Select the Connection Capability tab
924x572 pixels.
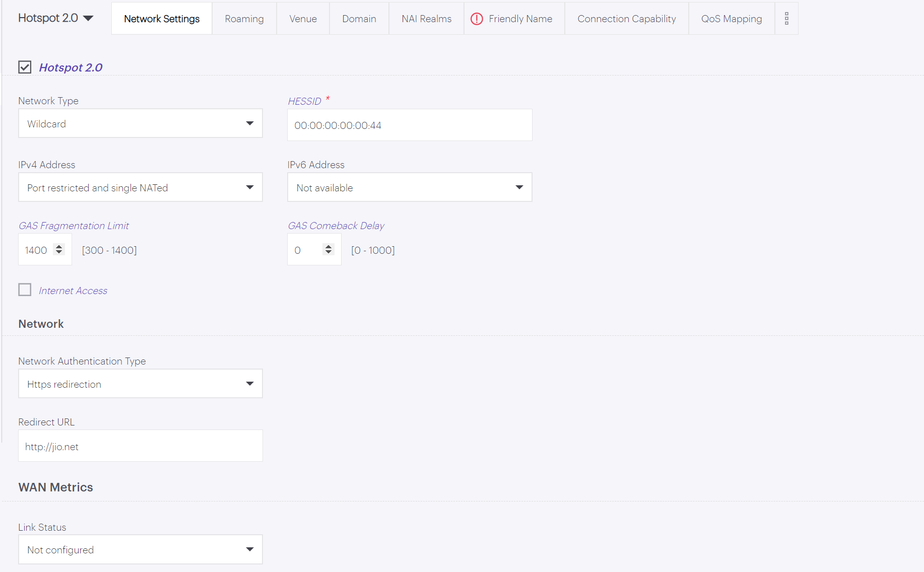626,19
